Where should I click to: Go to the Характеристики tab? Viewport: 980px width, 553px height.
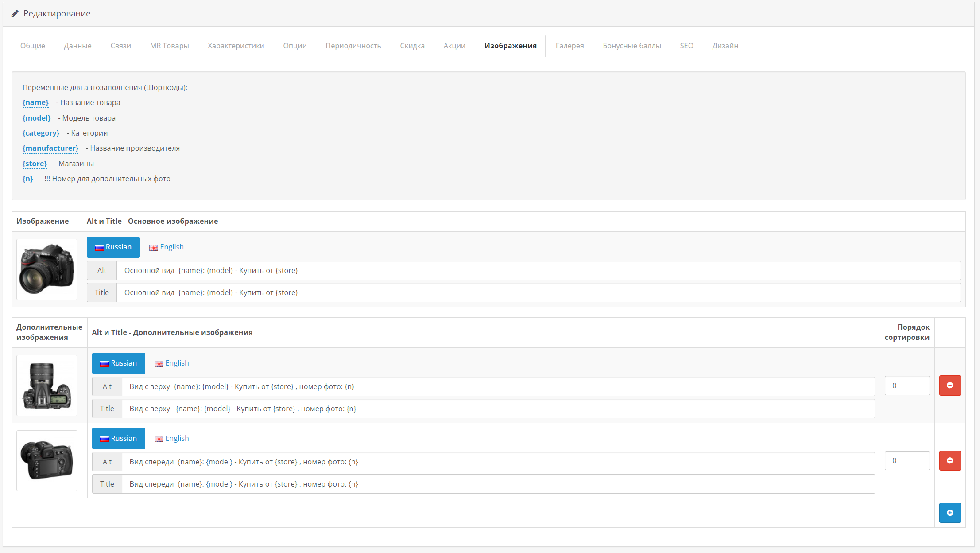coord(236,46)
